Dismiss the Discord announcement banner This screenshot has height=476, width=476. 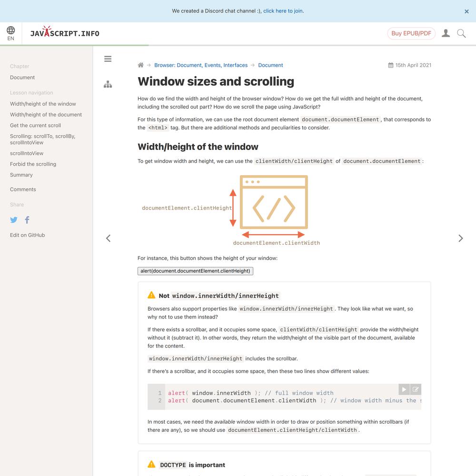(466, 11)
